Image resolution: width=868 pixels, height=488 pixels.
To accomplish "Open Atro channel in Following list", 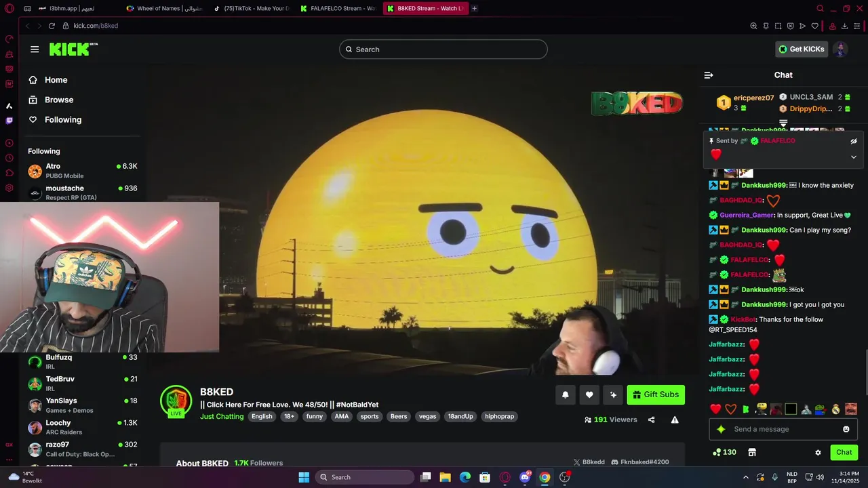I will click(x=83, y=171).
